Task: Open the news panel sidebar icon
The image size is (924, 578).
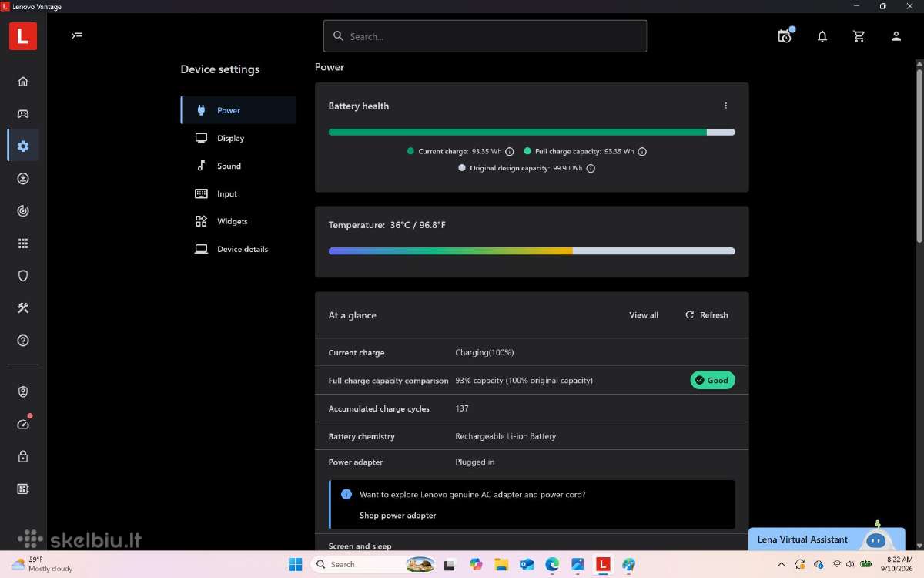Action: coord(23,489)
